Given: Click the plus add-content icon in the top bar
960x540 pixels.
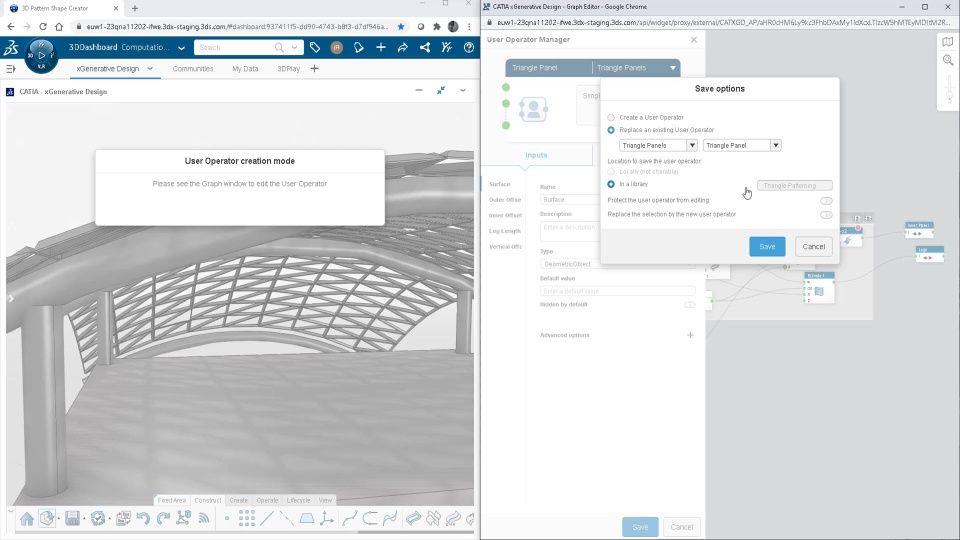Looking at the screenshot, I should pos(380,47).
